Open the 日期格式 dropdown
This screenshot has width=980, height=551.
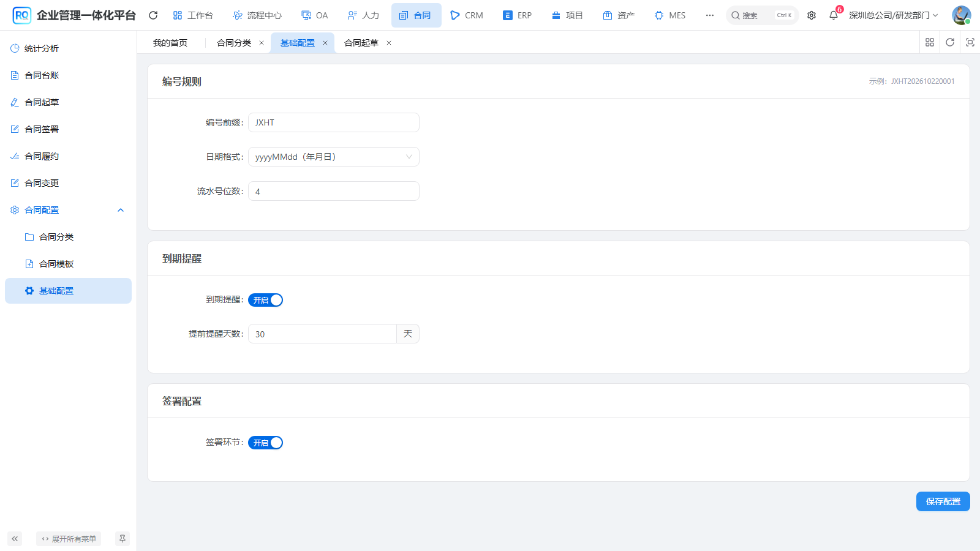tap(334, 157)
